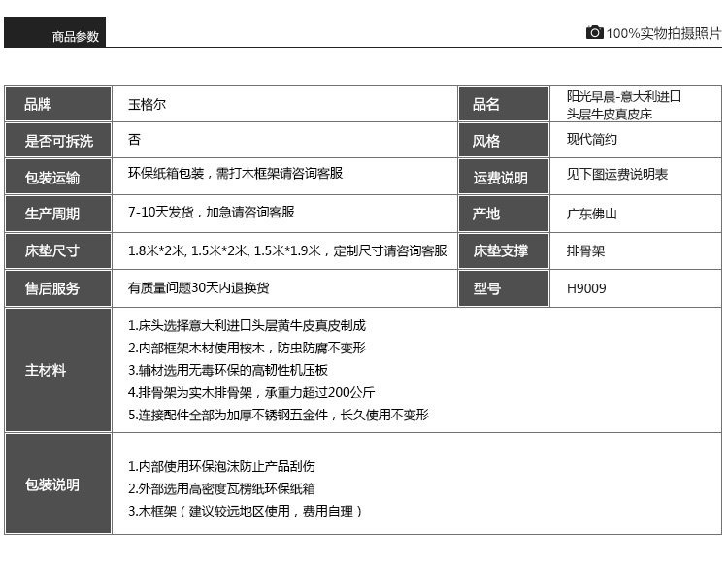728x567 pixels.
Task: Click the 是否可拆洗 label cell
Action: (58, 140)
